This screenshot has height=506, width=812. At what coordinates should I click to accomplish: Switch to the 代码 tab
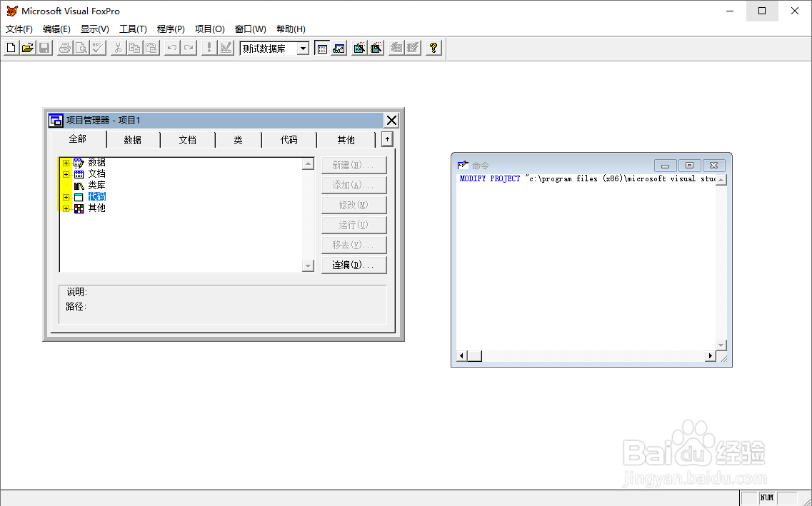(x=289, y=140)
